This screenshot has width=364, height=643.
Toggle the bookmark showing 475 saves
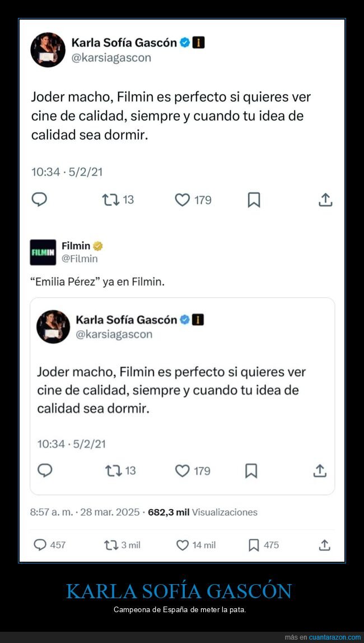click(252, 544)
